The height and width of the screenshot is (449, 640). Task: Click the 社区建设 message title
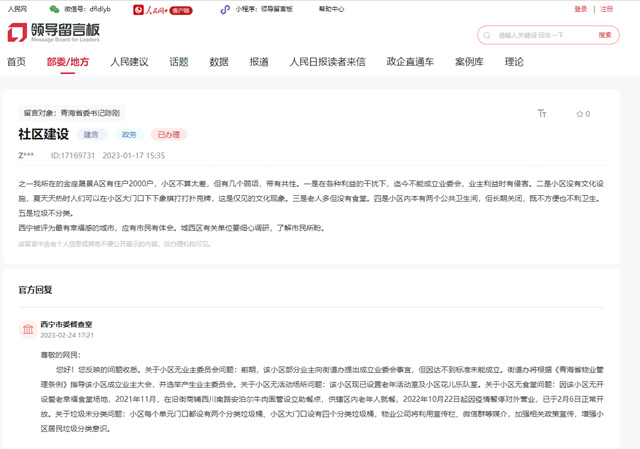coord(44,134)
